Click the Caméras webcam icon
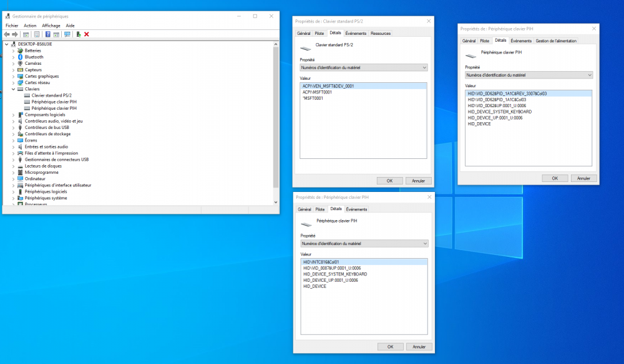The image size is (624, 364). tap(21, 63)
